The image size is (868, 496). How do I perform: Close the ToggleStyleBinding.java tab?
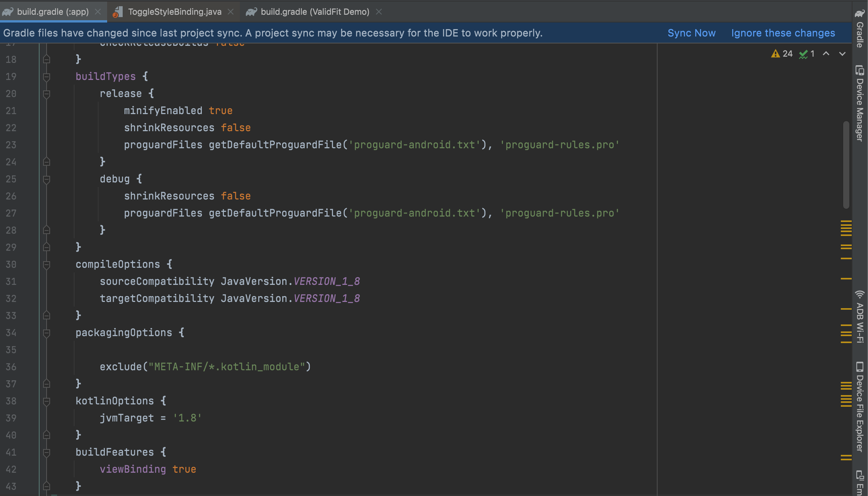(x=231, y=12)
